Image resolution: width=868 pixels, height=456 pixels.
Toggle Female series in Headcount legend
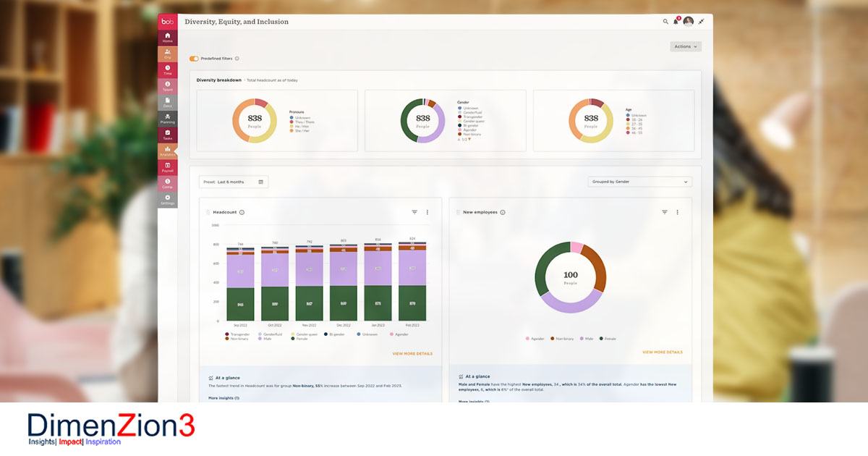(x=293, y=339)
